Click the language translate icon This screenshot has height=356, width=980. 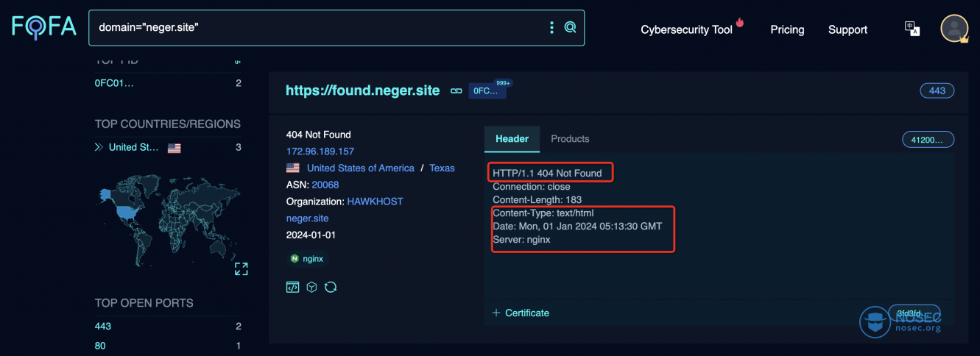(x=912, y=29)
